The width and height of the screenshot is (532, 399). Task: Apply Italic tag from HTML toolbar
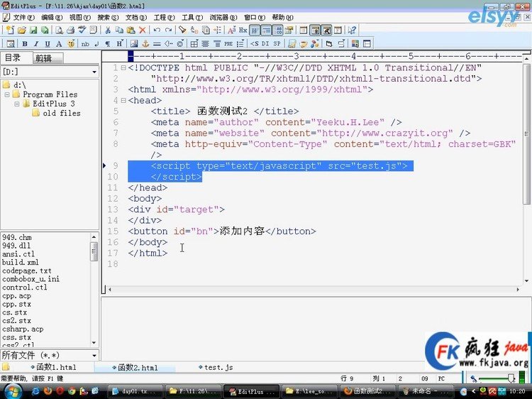[x=36, y=44]
